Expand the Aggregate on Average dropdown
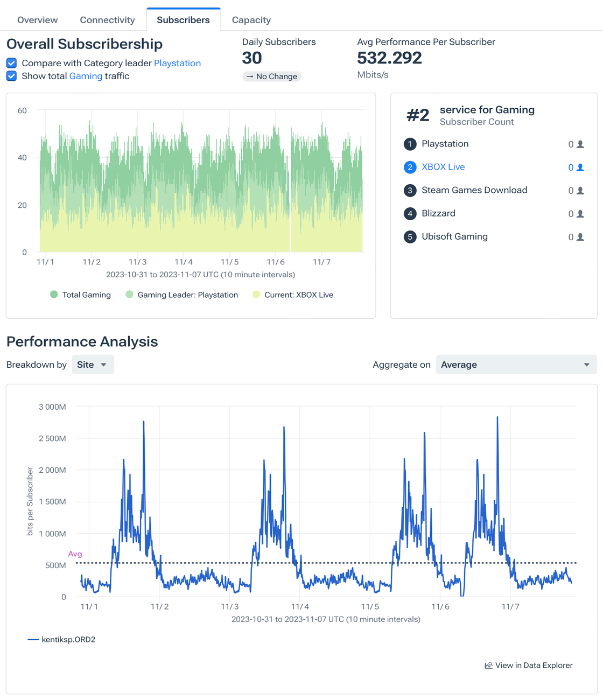Screen dimensions: 603x700 [x=516, y=365]
